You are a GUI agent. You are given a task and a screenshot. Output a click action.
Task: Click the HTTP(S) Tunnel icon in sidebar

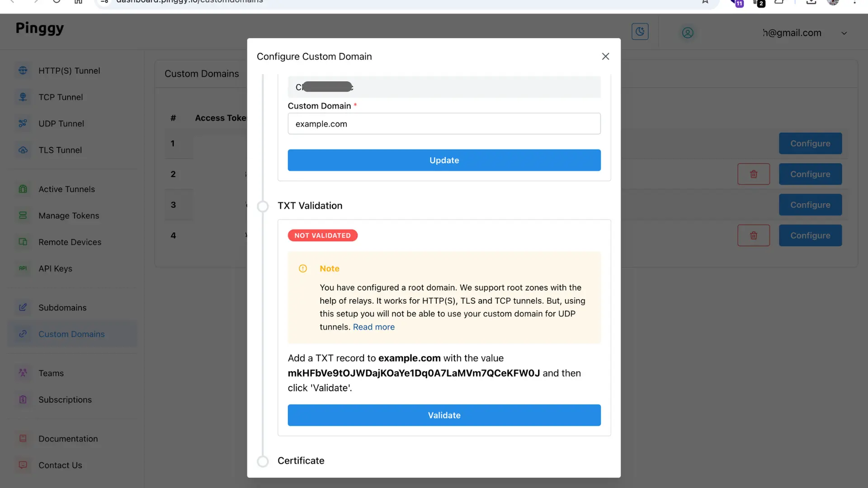click(x=22, y=70)
